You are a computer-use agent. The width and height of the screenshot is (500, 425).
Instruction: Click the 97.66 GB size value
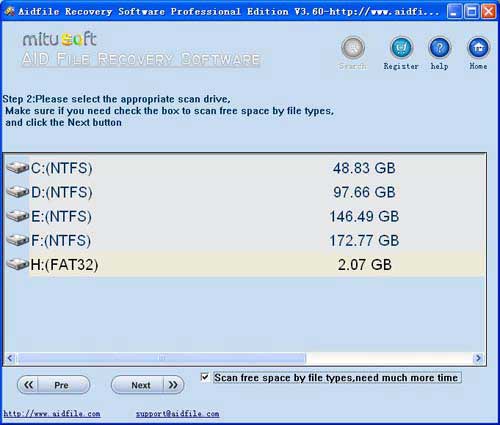(364, 192)
